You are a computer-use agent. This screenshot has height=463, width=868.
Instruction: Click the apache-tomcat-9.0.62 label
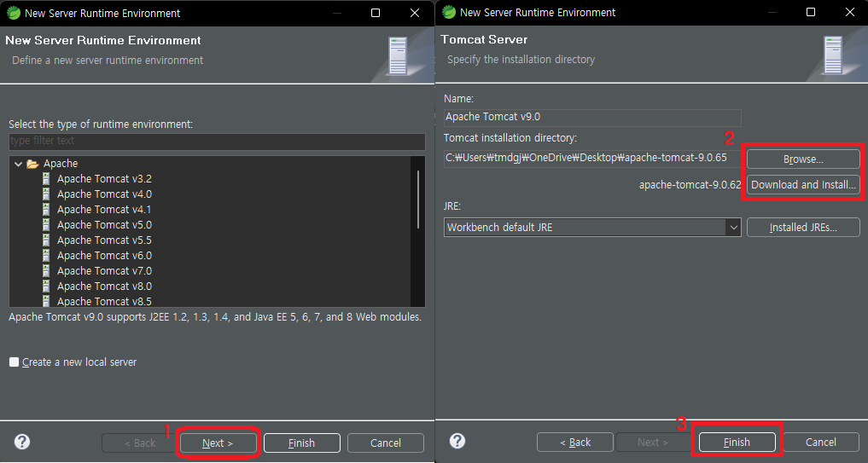(x=690, y=185)
